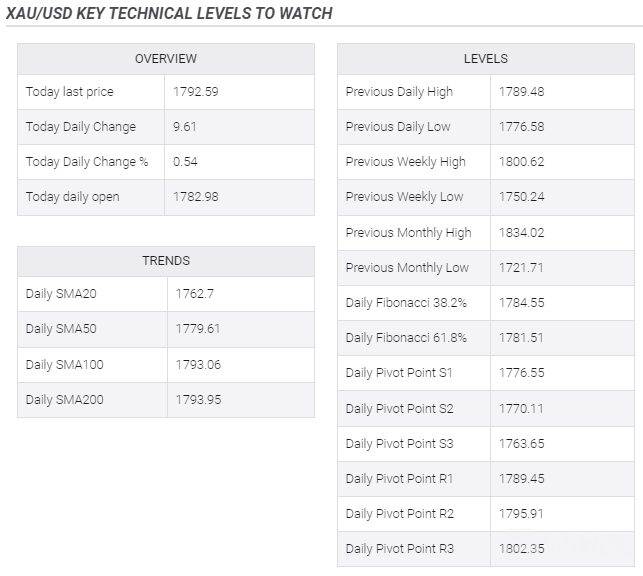
Task: Click the Daily SMA50 value 1779.61
Action: 197,329
